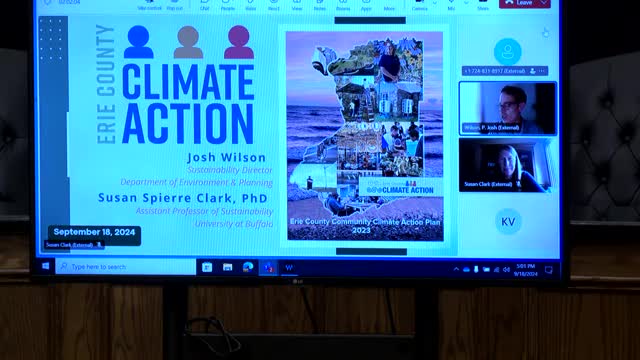Open the View options
Image resolution: width=640 pixels, height=360 pixels.
[x=297, y=6]
